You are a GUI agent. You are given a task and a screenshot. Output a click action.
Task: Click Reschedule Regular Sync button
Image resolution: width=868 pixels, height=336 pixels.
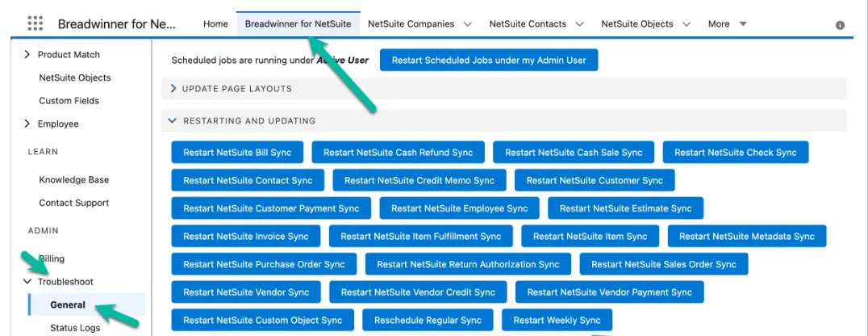428,321
